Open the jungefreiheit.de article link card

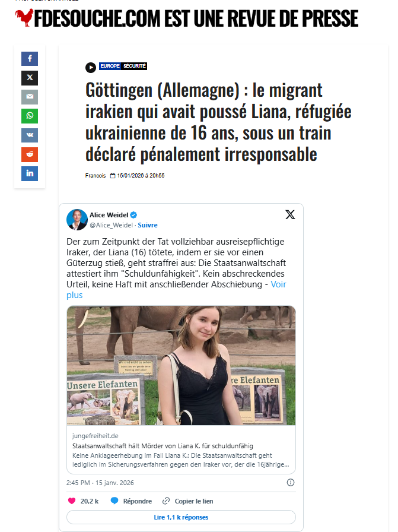click(x=181, y=449)
